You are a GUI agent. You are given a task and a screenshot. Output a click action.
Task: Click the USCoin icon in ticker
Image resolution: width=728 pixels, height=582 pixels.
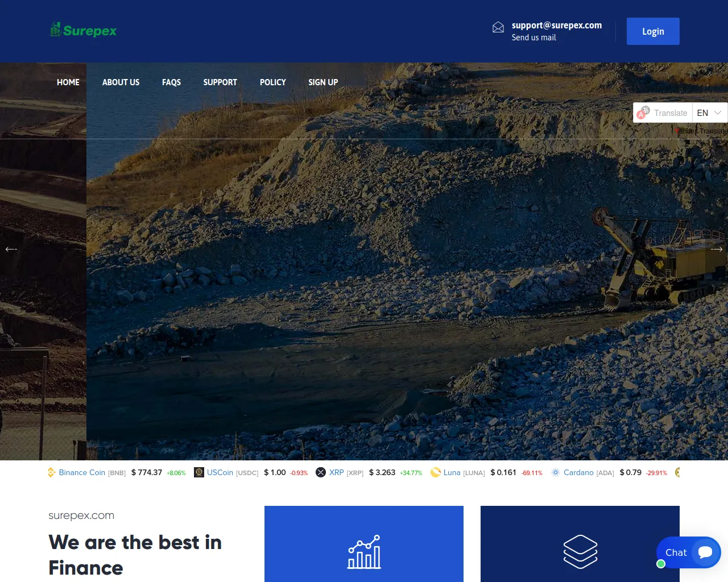199,472
